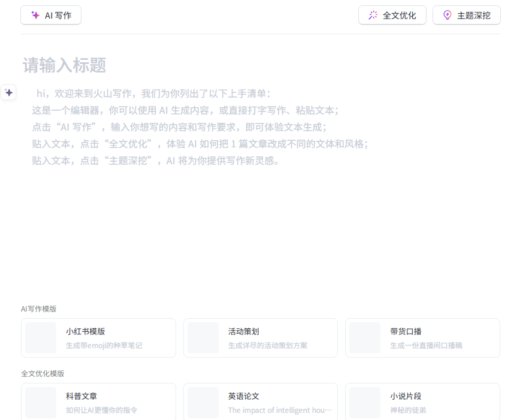The height and width of the screenshot is (420, 532).
Task: Open the 英语论文 intelligent house template
Action: tap(260, 402)
